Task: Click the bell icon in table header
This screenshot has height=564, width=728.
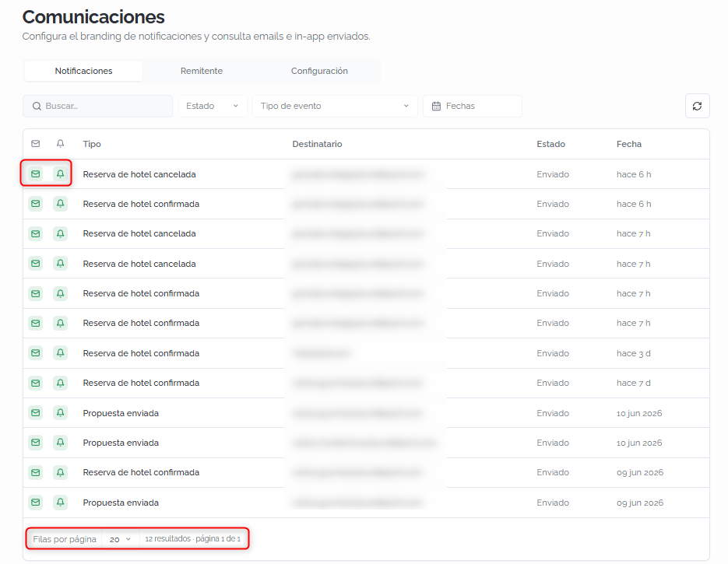Action: click(x=61, y=144)
